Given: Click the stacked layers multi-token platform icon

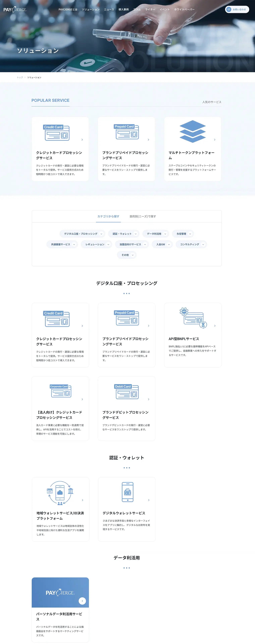Looking at the screenshot, I should point(192,131).
